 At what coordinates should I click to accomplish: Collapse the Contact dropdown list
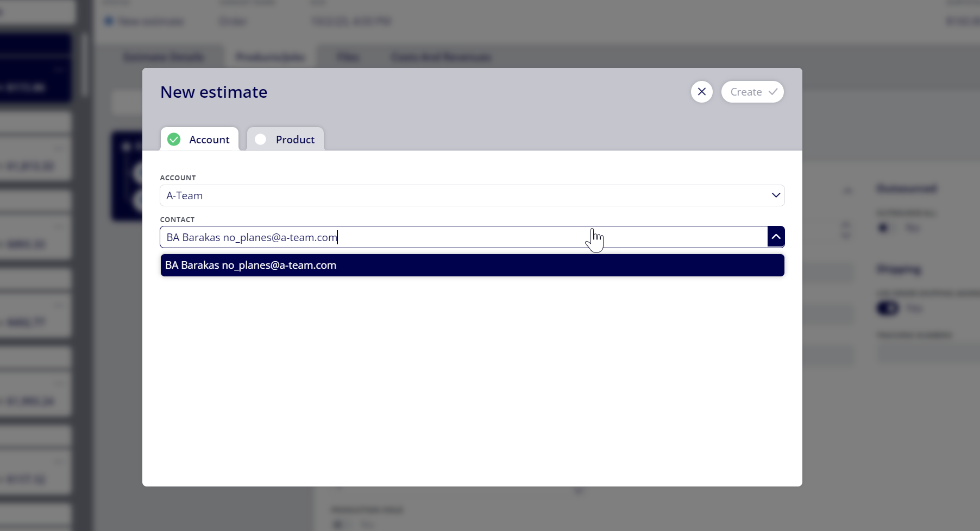[x=776, y=237]
